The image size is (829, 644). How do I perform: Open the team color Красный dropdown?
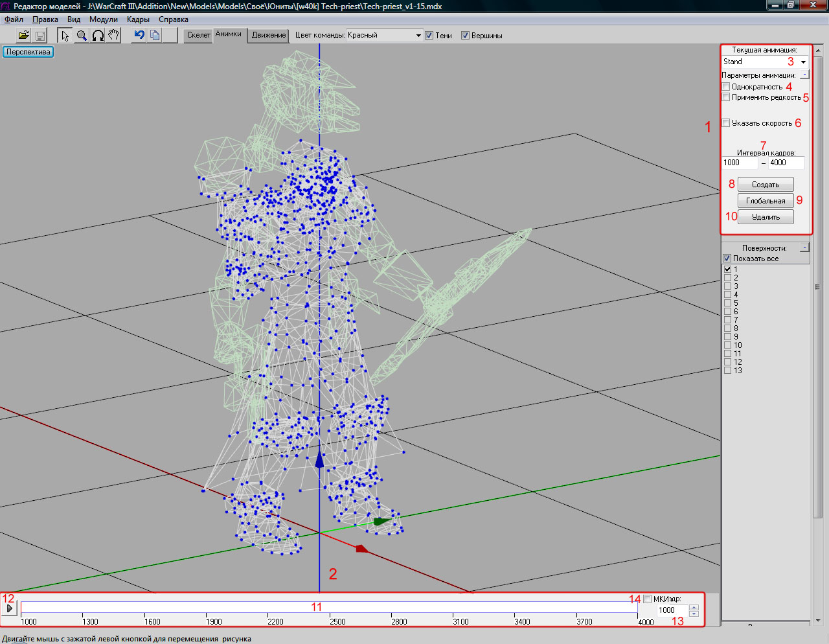(418, 36)
